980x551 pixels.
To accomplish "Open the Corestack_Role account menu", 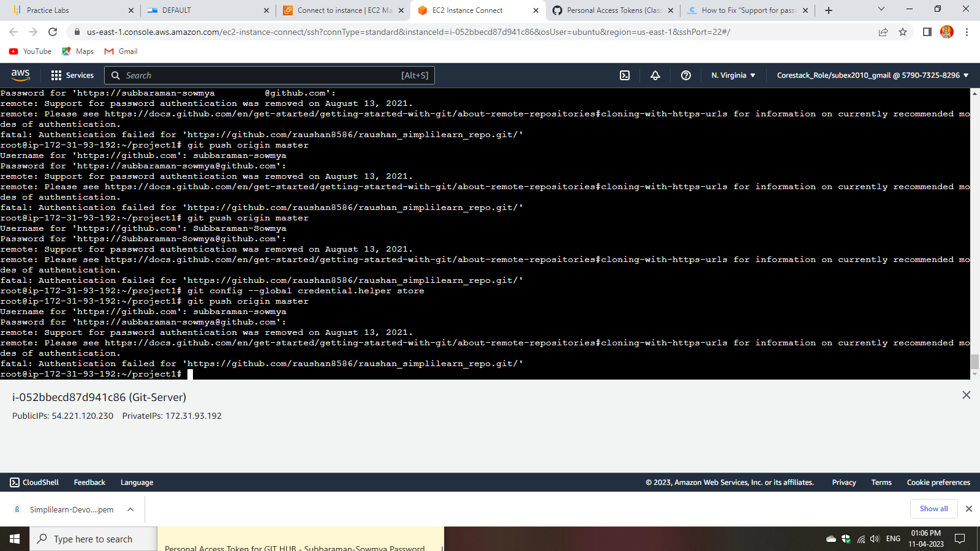I will point(870,75).
